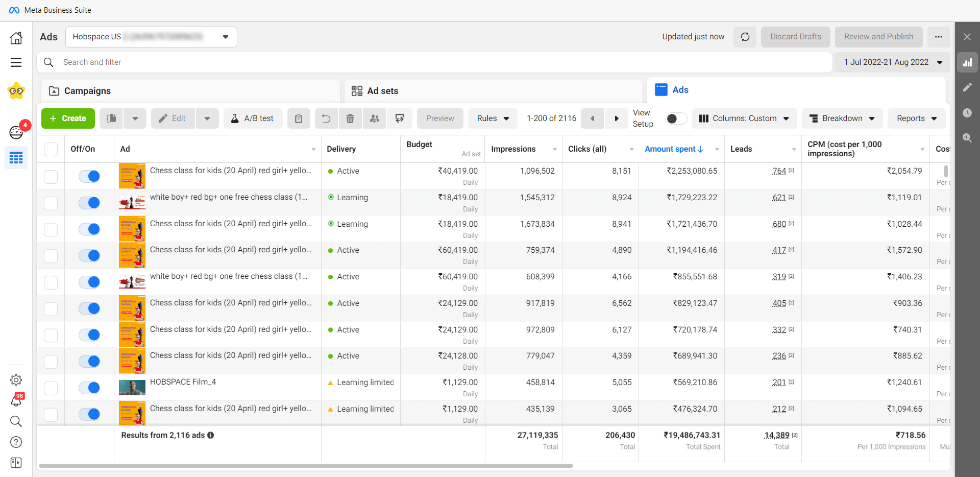Click the A/B test button
Image resolution: width=980 pixels, height=477 pixels.
(253, 118)
